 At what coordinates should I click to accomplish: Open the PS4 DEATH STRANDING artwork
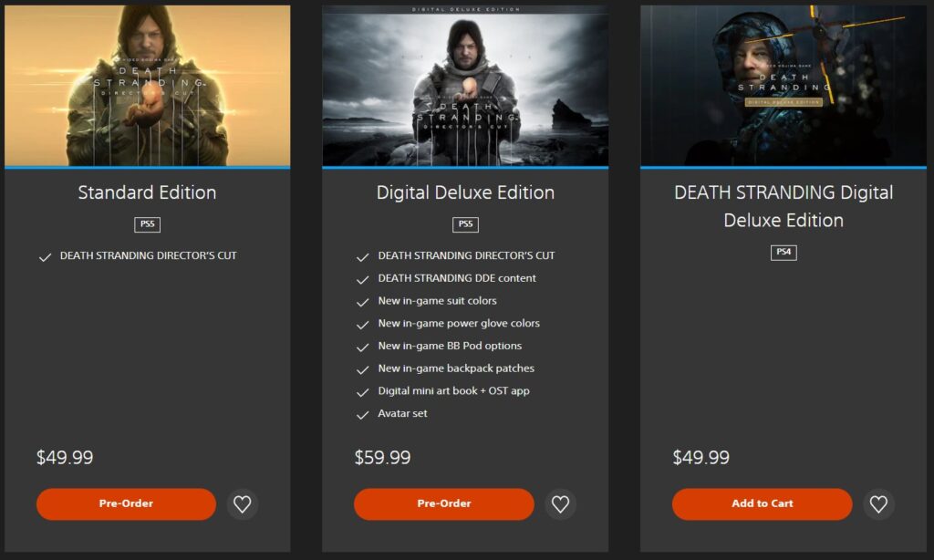click(x=783, y=80)
